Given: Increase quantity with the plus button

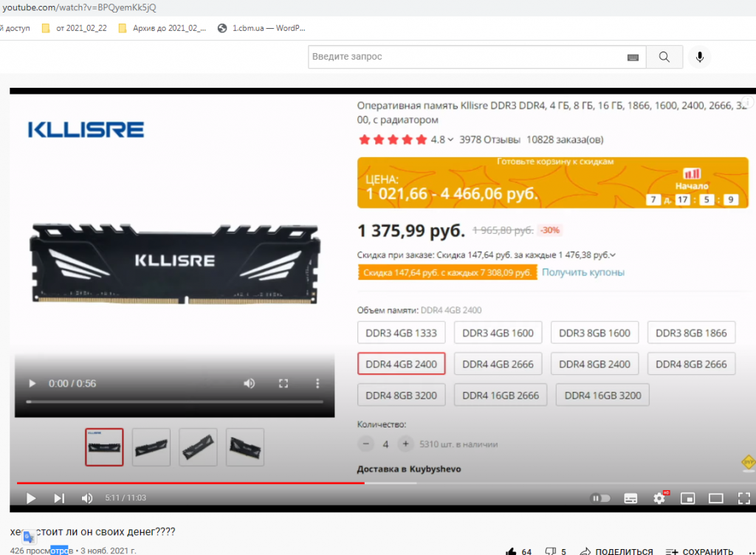Looking at the screenshot, I should point(406,444).
